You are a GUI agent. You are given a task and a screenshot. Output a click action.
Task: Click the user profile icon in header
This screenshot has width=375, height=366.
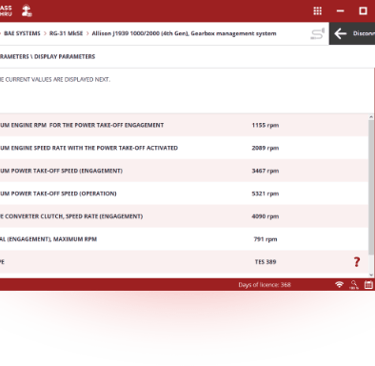[x=27, y=11]
